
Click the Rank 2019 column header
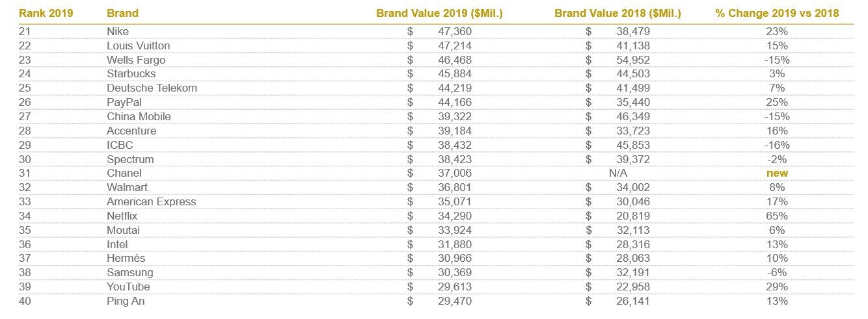click(x=46, y=13)
